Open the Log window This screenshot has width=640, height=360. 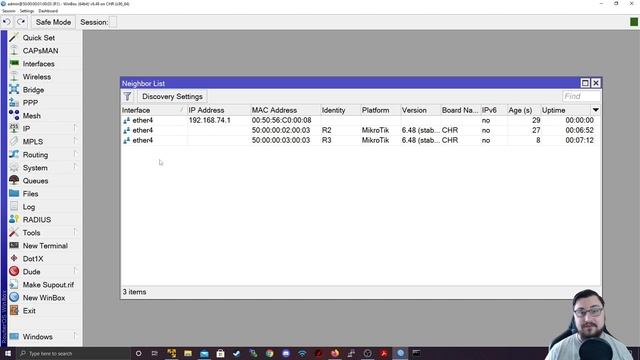click(29, 207)
